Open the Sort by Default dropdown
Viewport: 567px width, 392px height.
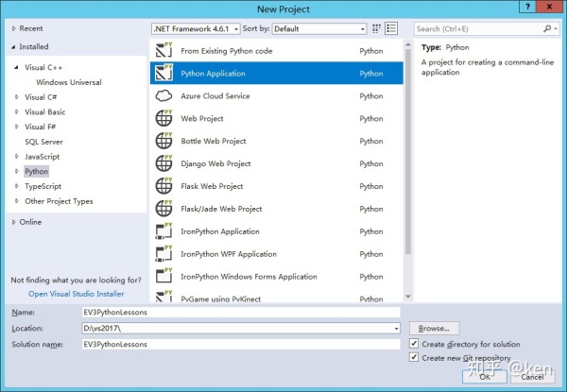pyautogui.click(x=319, y=29)
